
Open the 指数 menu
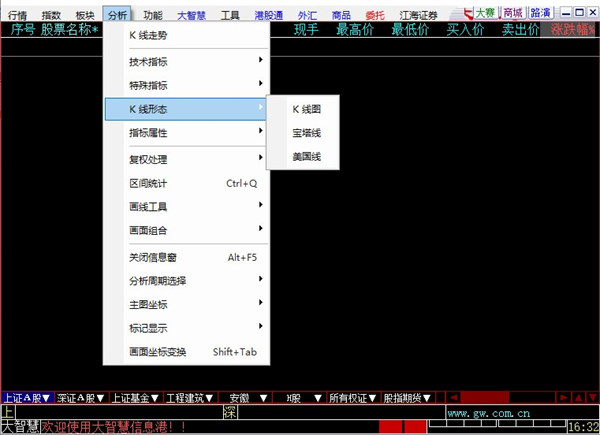pos(51,15)
